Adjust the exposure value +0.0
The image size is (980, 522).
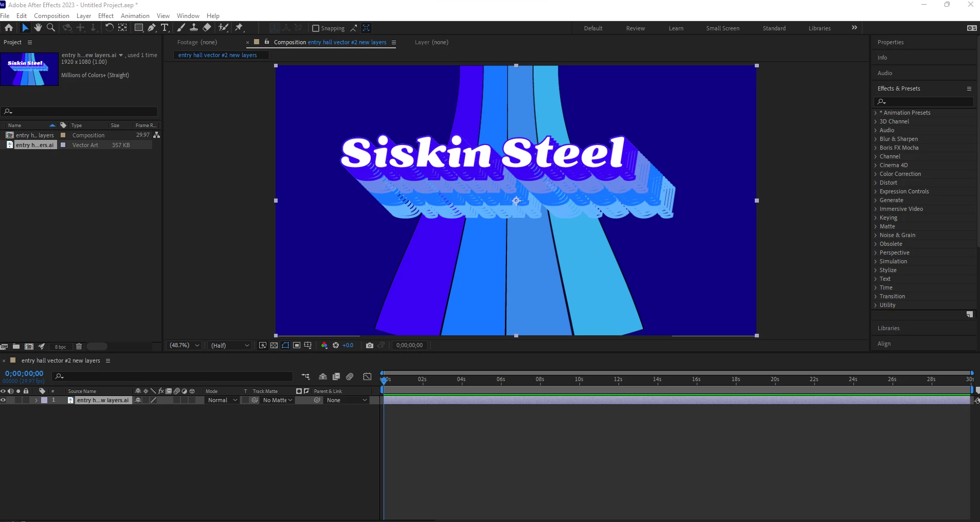[348, 346]
